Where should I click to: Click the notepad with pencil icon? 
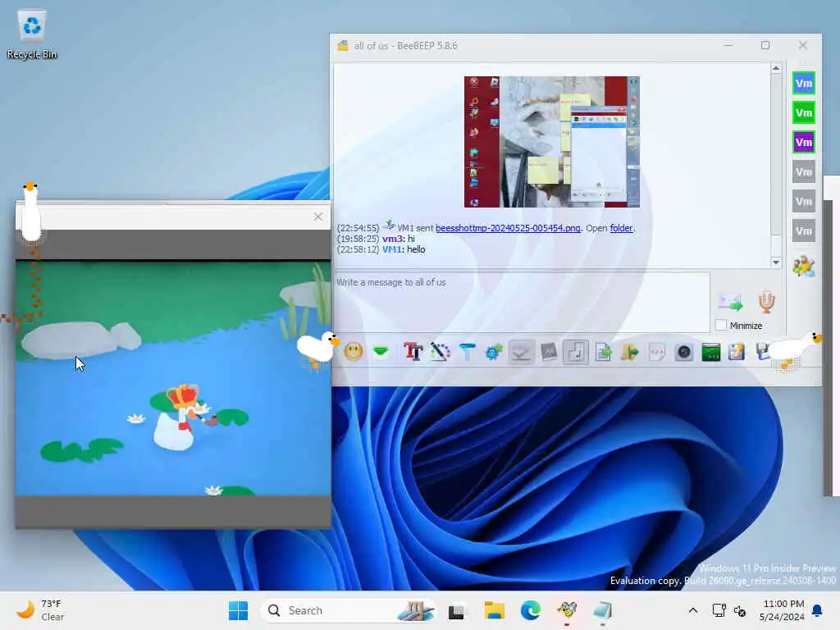(x=737, y=352)
